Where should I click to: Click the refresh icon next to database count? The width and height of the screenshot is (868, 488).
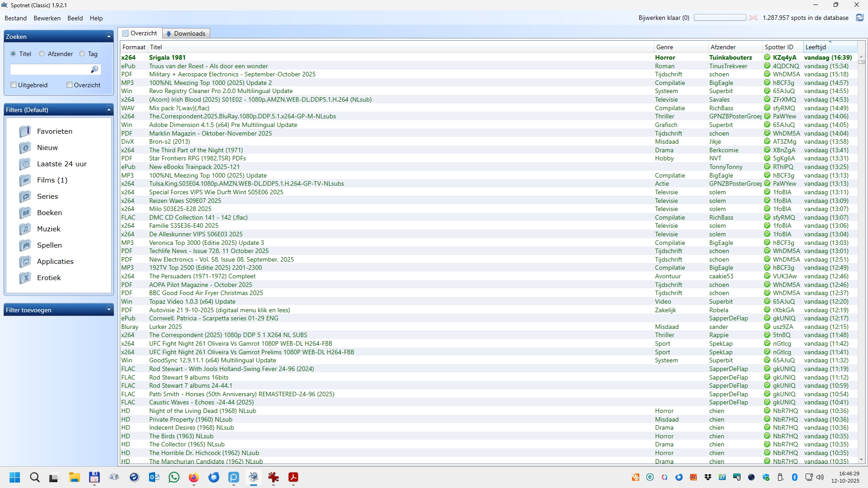point(859,18)
